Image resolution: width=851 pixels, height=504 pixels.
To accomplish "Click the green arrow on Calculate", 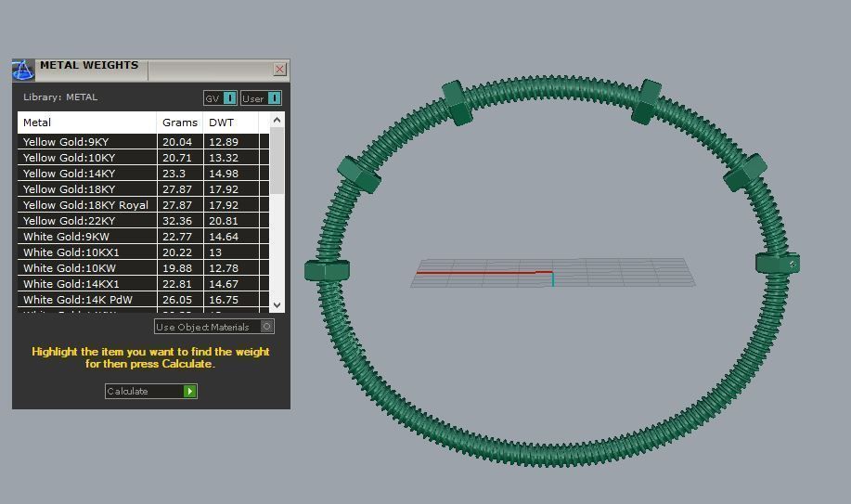I will (189, 391).
